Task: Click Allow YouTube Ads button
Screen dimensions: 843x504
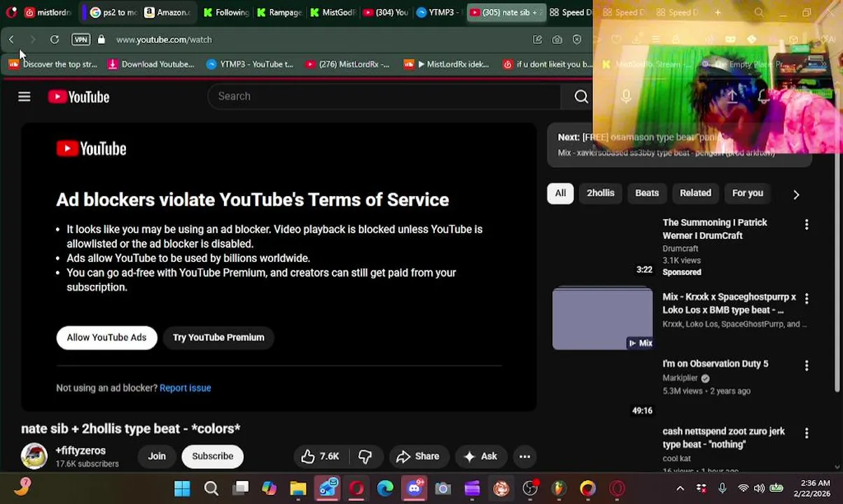Action: [x=106, y=337]
